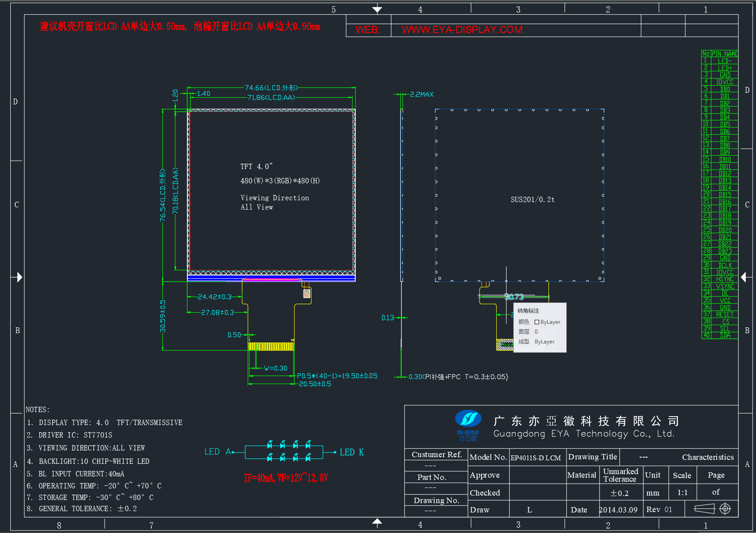756x533 pixels.
Task: Click the '转角标注' tooltip header
Action: coord(528,311)
